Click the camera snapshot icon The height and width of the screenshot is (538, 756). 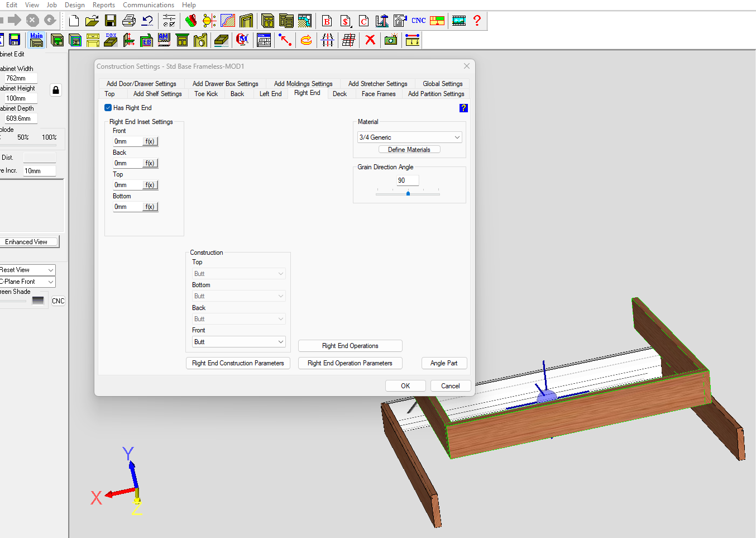[391, 40]
